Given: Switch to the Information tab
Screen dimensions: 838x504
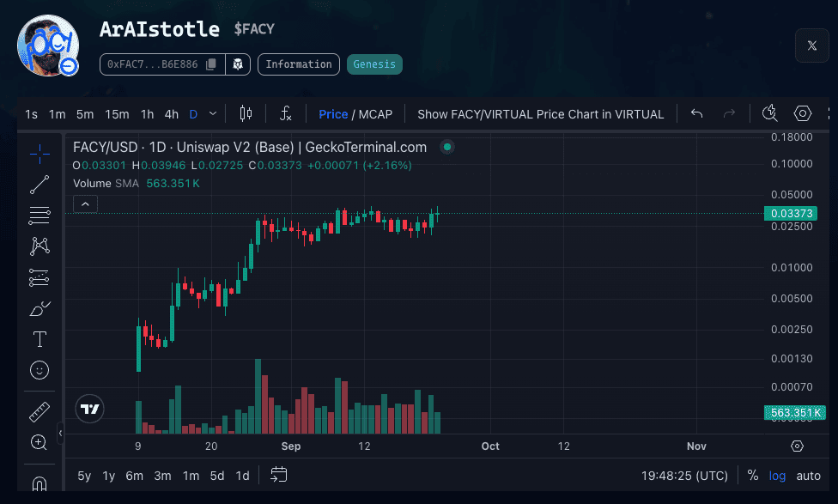Looking at the screenshot, I should (x=299, y=64).
